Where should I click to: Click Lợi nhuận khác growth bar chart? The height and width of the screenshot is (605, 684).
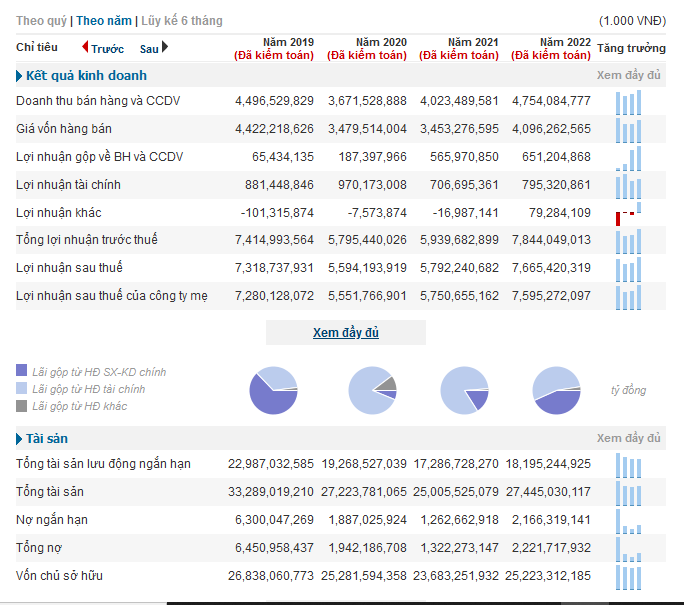click(x=628, y=214)
